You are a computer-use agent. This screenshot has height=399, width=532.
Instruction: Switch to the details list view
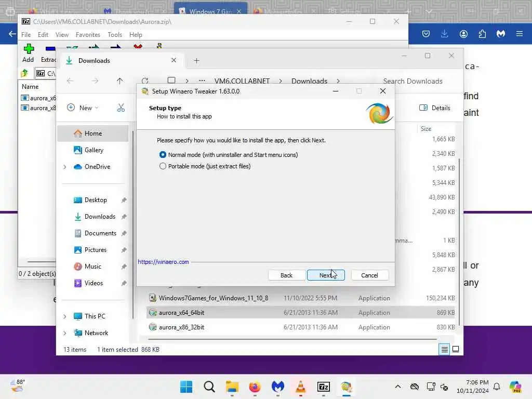point(445,349)
